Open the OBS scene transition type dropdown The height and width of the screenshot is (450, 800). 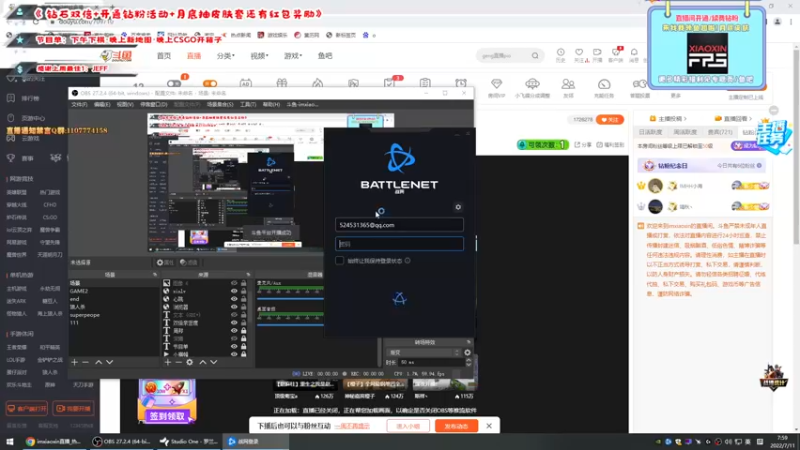(x=424, y=353)
